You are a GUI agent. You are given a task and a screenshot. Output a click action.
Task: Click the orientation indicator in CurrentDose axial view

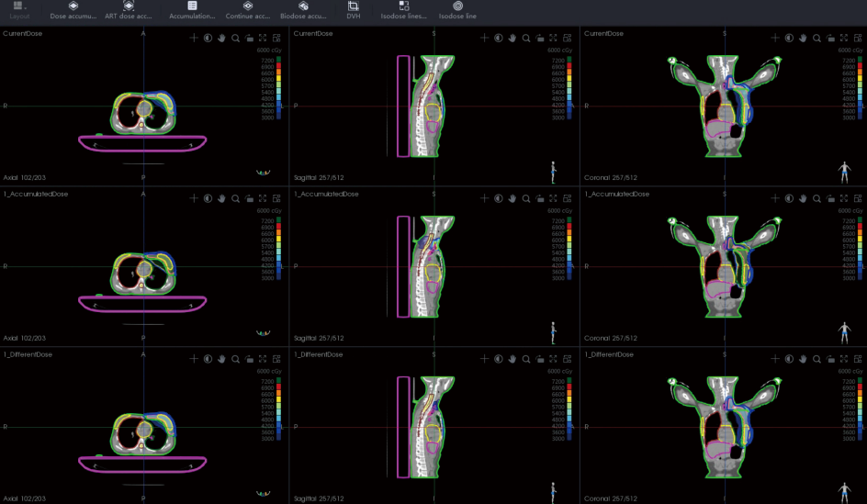[x=264, y=173]
